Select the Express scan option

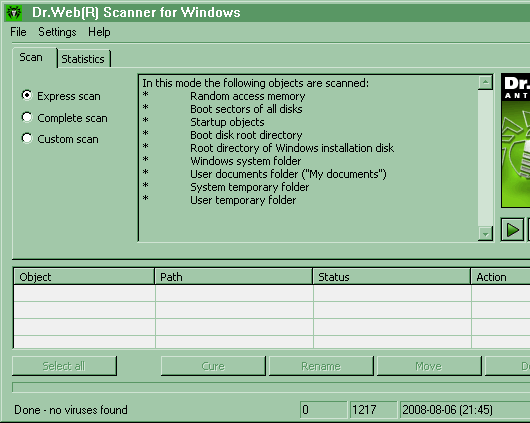tap(61, 96)
